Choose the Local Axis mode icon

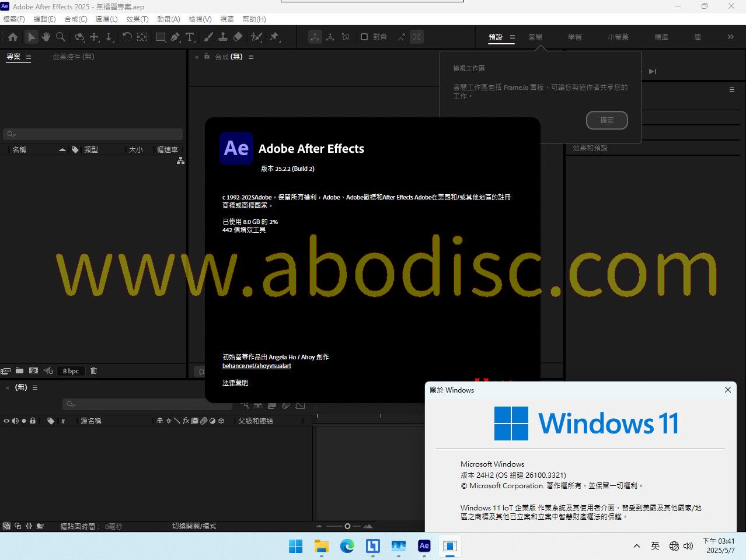315,37
